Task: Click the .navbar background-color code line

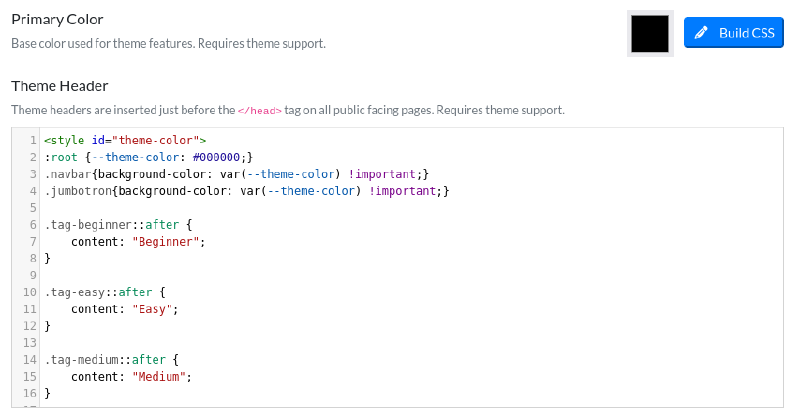Action: click(x=236, y=174)
